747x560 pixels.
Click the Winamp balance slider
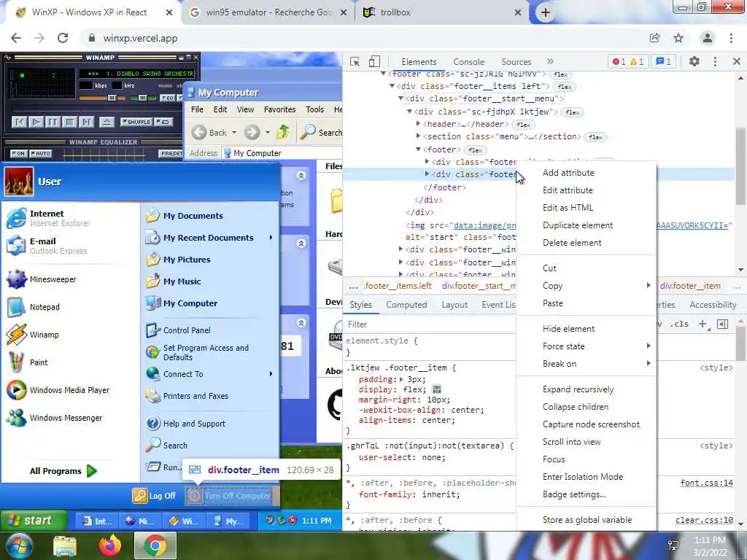click(x=142, y=98)
